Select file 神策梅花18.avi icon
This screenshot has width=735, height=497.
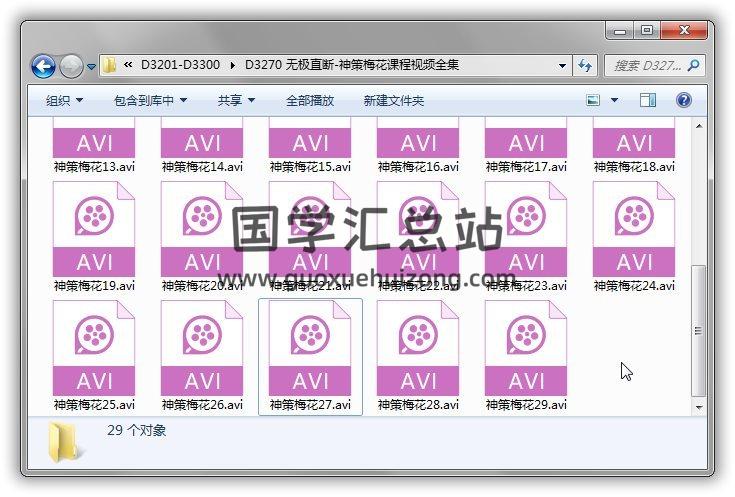(634, 138)
